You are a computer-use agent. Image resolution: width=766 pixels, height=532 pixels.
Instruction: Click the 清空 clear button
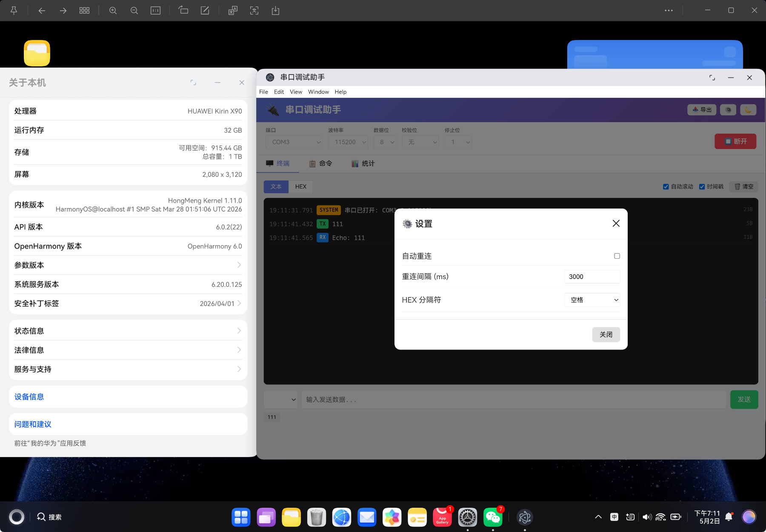pos(744,186)
